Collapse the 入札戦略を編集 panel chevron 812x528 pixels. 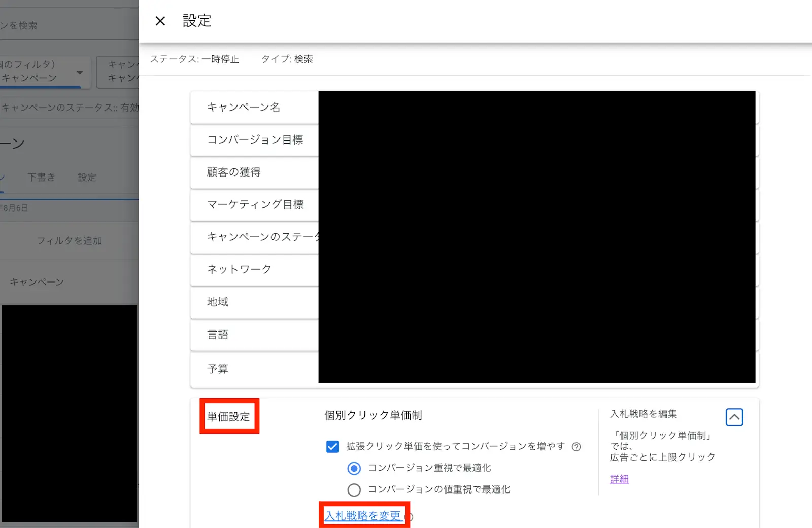(x=734, y=417)
